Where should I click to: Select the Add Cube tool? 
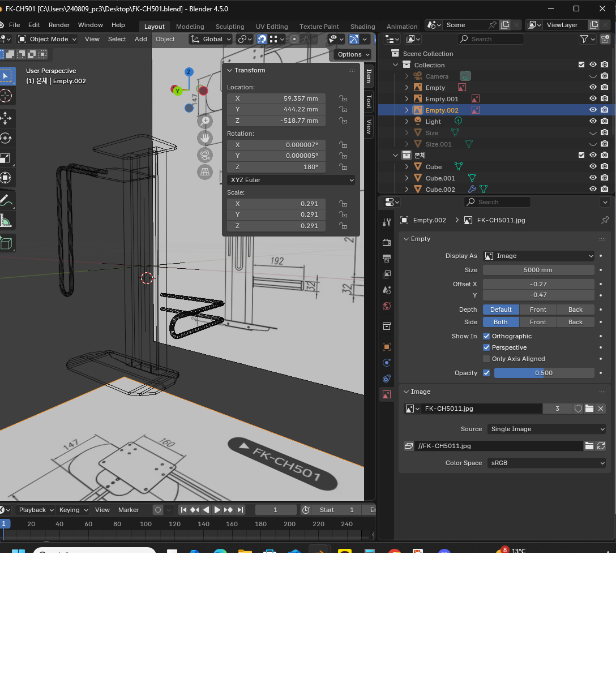click(x=6, y=243)
